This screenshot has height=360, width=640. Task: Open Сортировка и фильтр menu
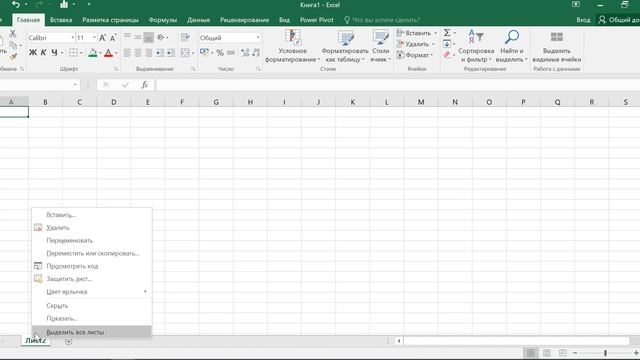pyautogui.click(x=476, y=46)
